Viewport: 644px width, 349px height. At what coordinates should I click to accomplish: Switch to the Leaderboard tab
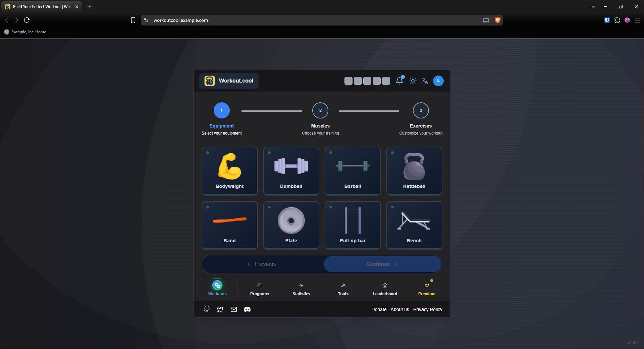click(x=385, y=289)
